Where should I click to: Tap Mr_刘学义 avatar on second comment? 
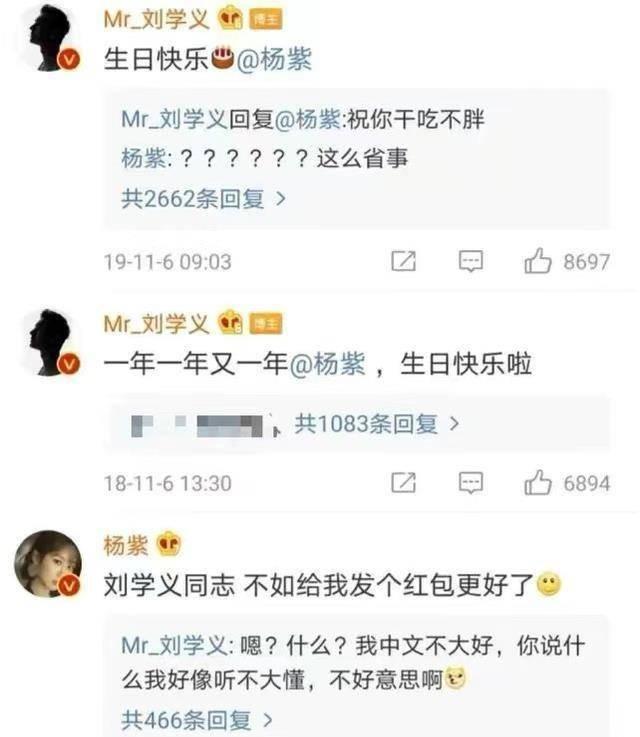[49, 343]
